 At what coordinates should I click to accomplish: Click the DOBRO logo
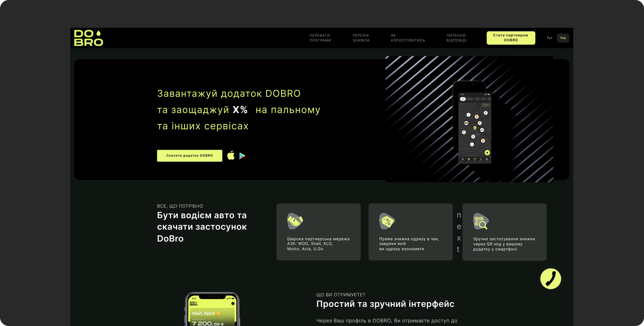click(x=88, y=38)
